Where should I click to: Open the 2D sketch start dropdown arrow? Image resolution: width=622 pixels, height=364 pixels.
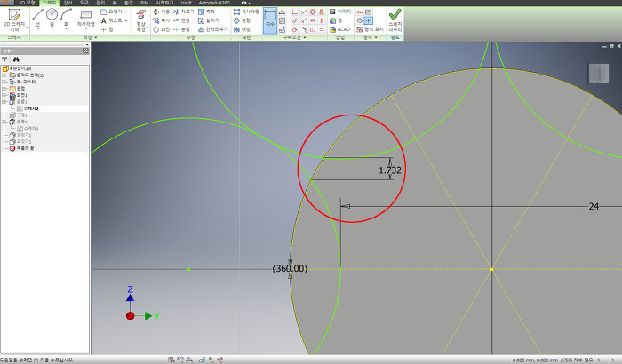[x=27, y=28]
